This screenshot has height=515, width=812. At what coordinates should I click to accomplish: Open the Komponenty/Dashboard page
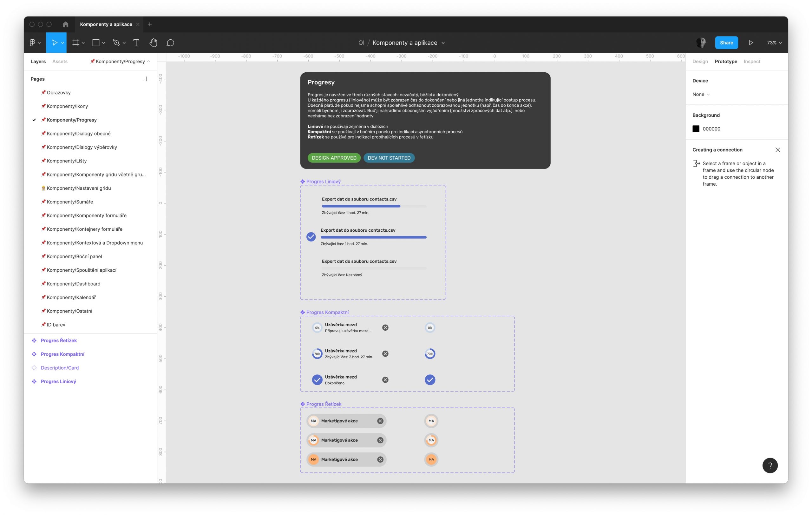pos(74,284)
